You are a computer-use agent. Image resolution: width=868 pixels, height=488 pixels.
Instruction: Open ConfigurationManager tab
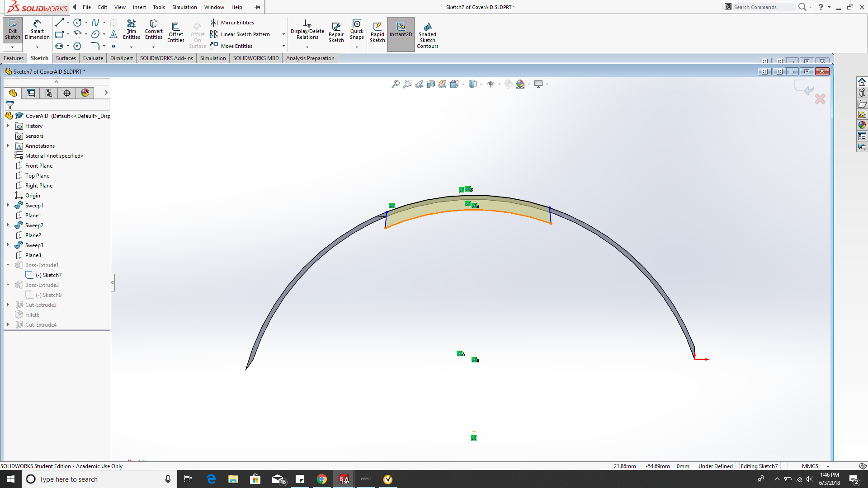(49, 93)
